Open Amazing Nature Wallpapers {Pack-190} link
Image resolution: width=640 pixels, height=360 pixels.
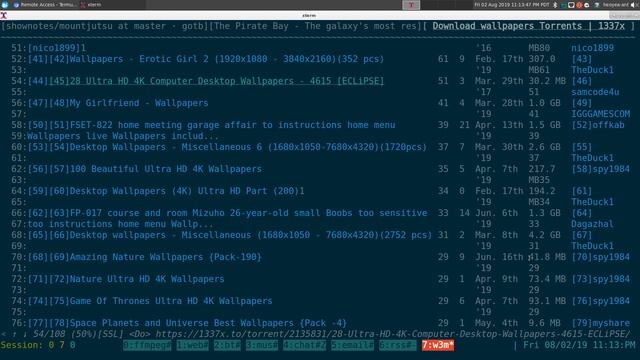165,258
